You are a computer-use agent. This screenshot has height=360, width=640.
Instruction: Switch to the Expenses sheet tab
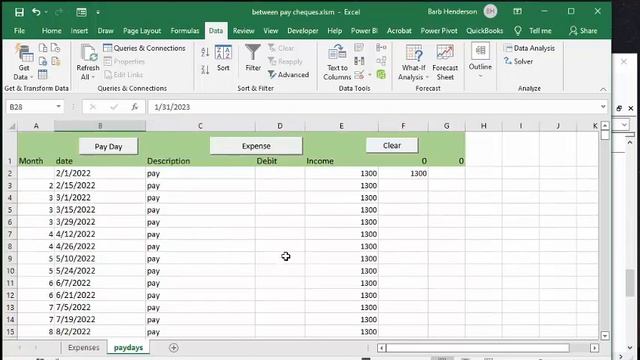[84, 347]
